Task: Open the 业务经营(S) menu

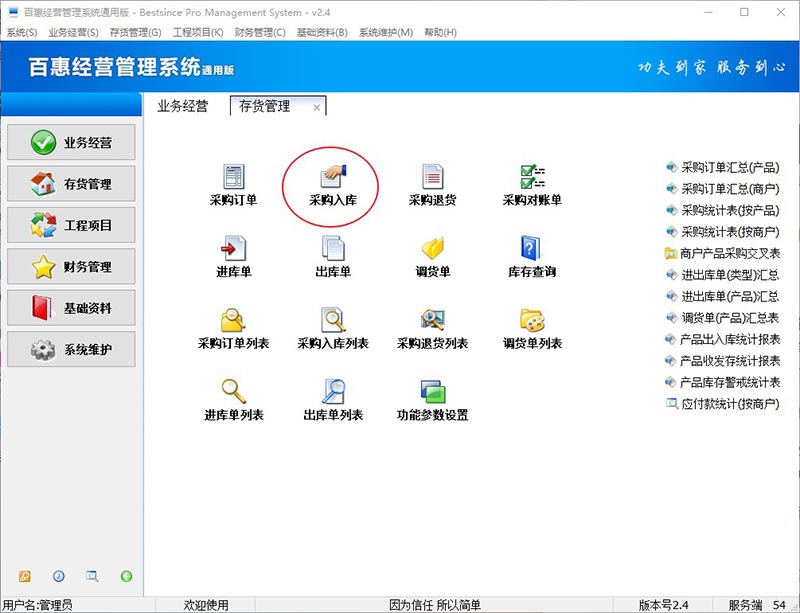Action: 73,33
